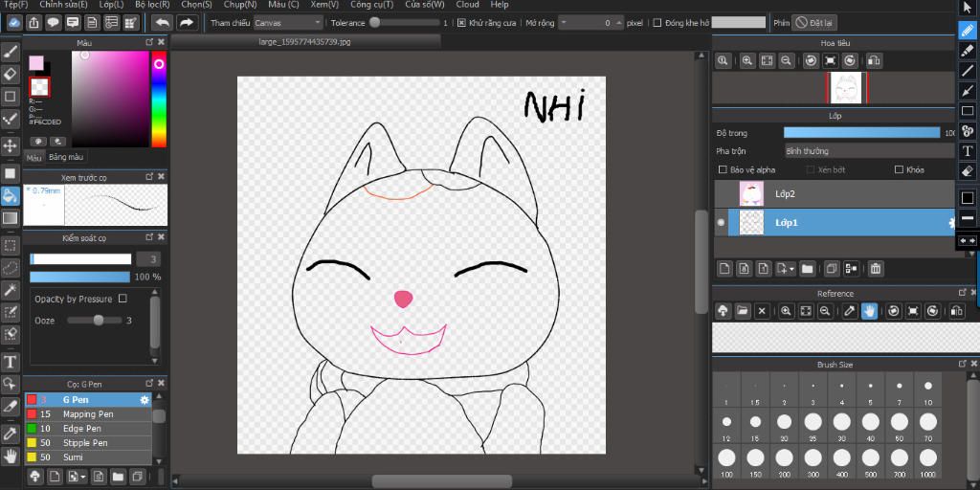Switch to Bảng màu tab
This screenshot has width=980, height=490.
click(66, 157)
